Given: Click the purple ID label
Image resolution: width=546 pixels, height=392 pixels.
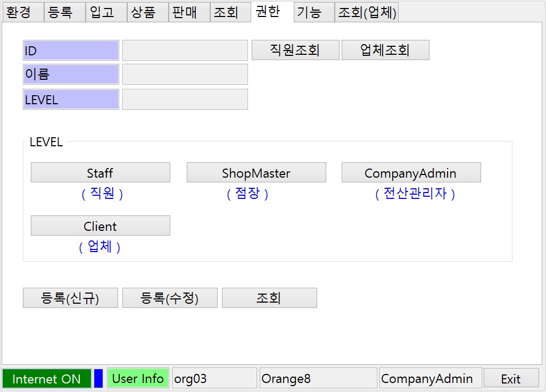Looking at the screenshot, I should pyautogui.click(x=71, y=50).
